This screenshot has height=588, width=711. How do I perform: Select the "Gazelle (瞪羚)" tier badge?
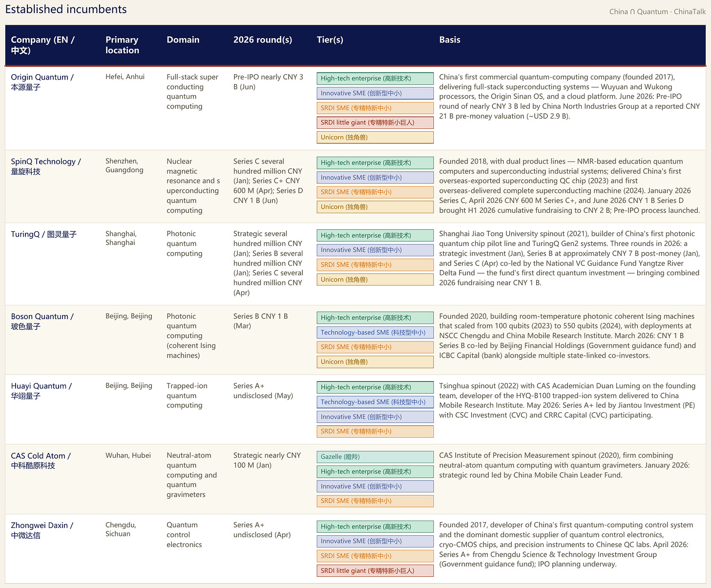point(375,457)
